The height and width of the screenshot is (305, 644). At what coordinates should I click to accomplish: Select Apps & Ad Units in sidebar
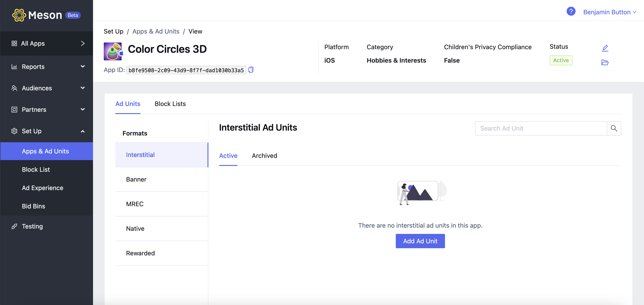[x=47, y=151]
